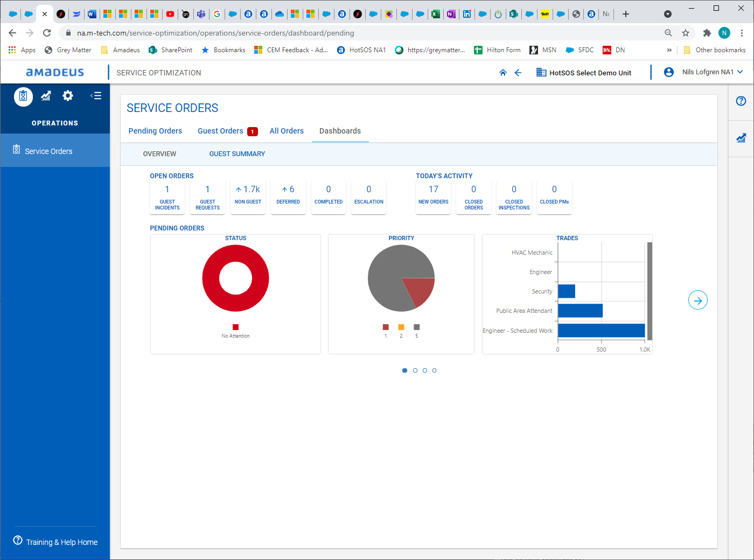Screen dimensions: 754x560
Task: Select the Dashboards tab
Action: (x=340, y=131)
